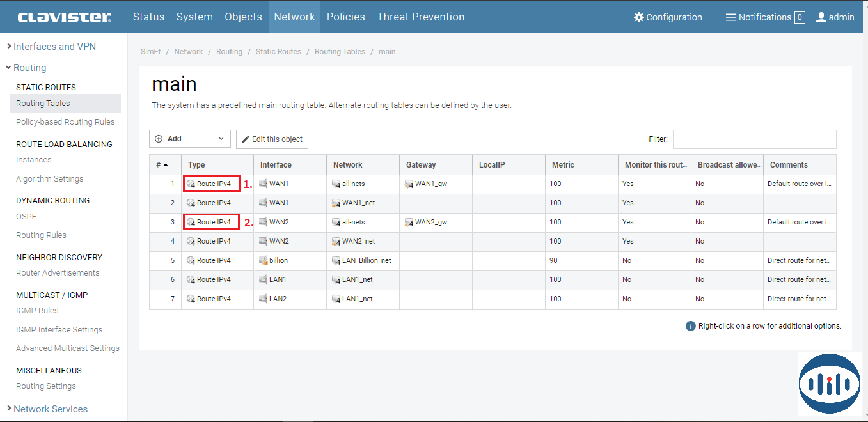Click the Configuration gear icon
This screenshot has width=868, height=422.
point(638,17)
